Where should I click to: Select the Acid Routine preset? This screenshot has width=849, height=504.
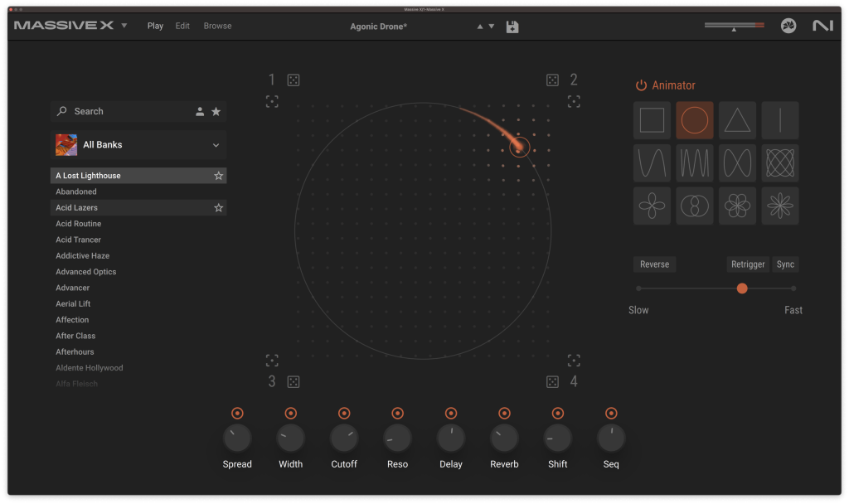pos(138,224)
